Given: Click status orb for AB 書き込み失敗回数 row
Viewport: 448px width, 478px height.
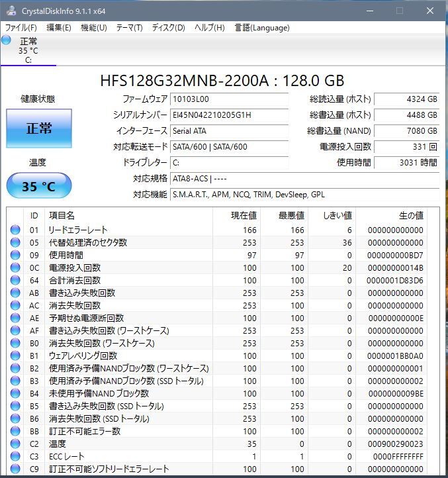Looking at the screenshot, I should [x=15, y=293].
